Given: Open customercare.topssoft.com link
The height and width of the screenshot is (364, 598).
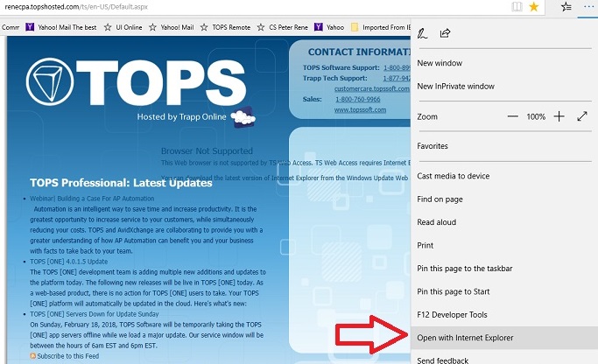Looking at the screenshot, I should coord(372,88).
